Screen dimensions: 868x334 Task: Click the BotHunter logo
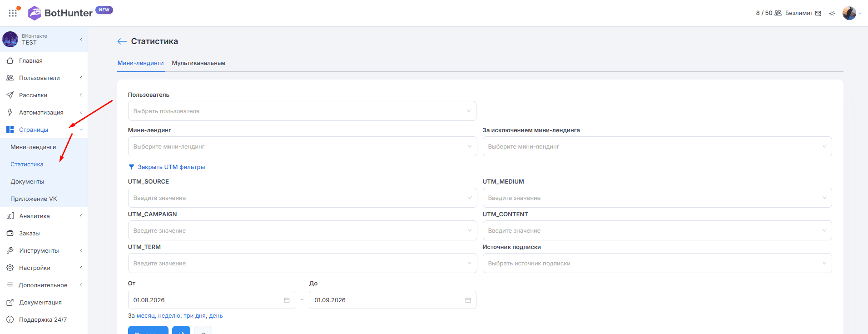pos(60,13)
